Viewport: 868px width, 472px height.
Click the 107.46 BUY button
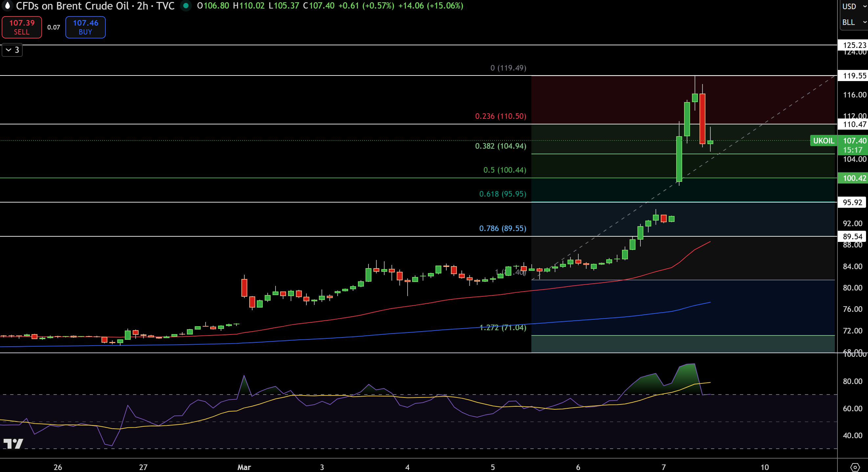(x=85, y=27)
